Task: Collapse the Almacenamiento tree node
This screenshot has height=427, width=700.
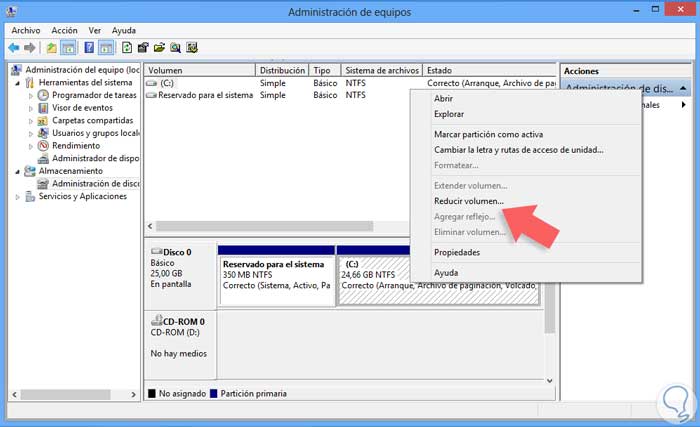Action: coord(17,172)
